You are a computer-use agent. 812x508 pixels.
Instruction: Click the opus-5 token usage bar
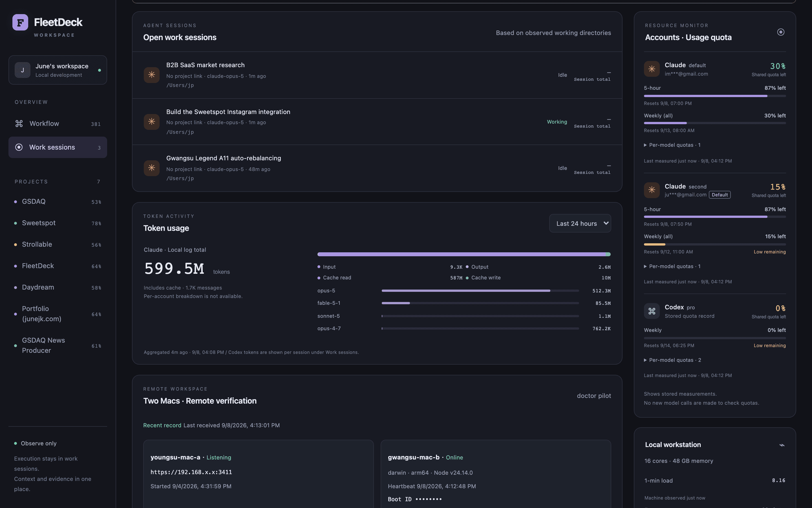point(480,291)
